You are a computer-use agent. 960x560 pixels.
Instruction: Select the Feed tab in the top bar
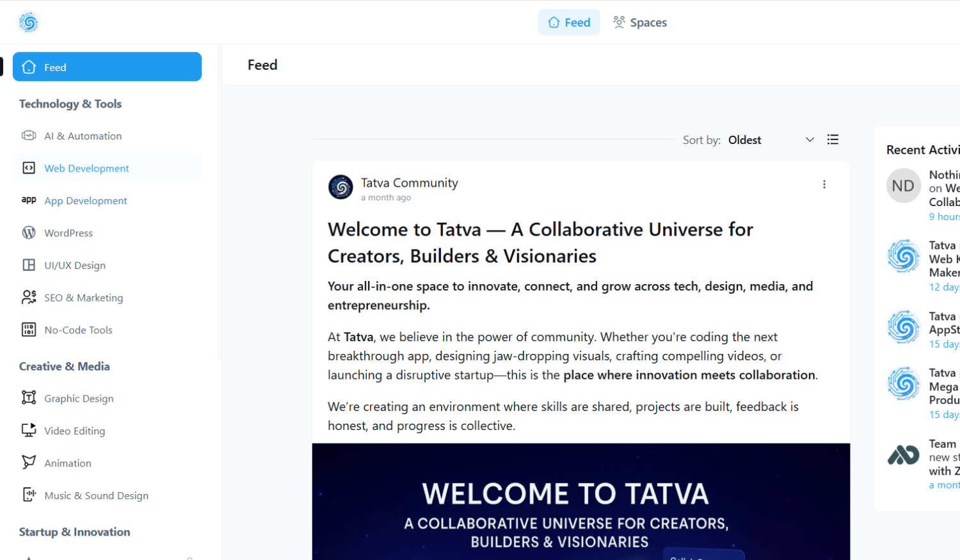[568, 22]
